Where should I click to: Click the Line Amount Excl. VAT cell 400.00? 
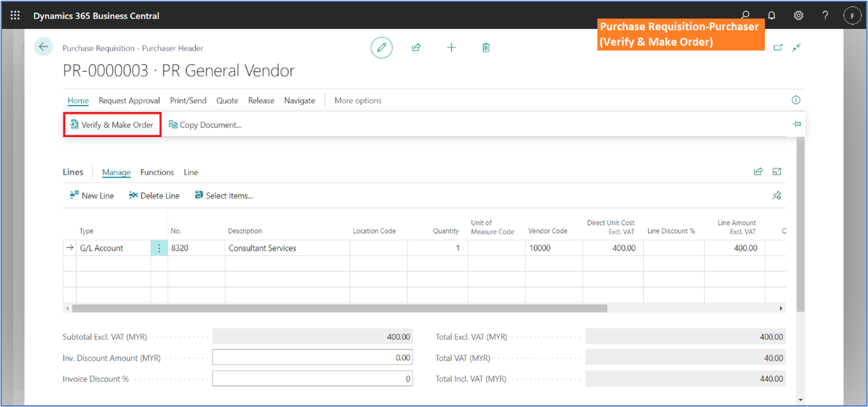[x=735, y=248]
